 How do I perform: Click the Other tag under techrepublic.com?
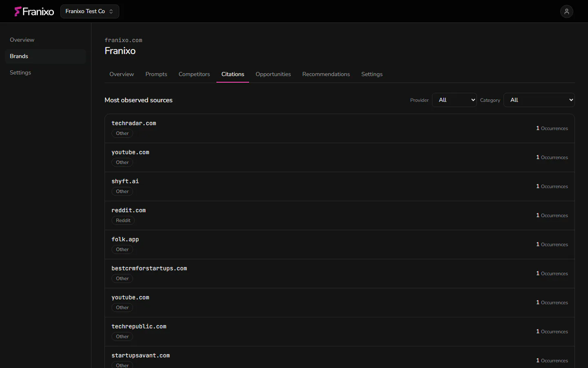point(122,337)
